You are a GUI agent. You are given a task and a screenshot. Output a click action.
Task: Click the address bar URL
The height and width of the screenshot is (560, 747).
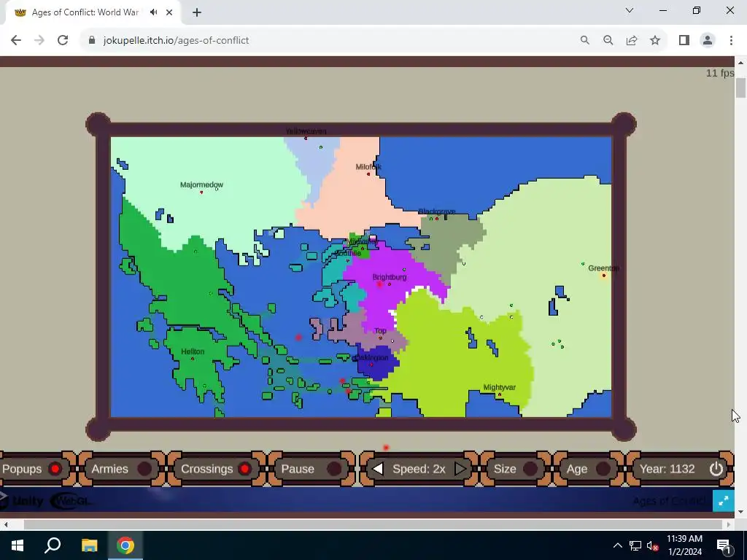coord(176,41)
